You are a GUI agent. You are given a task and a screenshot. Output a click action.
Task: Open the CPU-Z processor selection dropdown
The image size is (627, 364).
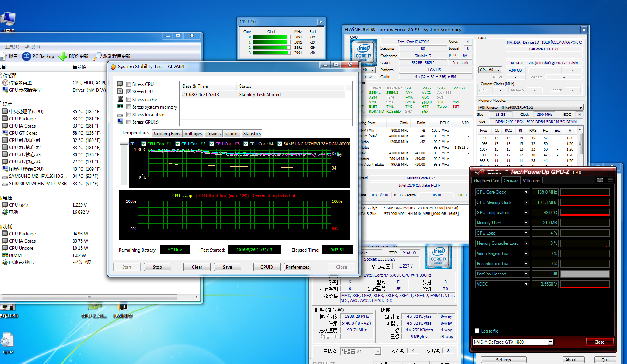361,352
